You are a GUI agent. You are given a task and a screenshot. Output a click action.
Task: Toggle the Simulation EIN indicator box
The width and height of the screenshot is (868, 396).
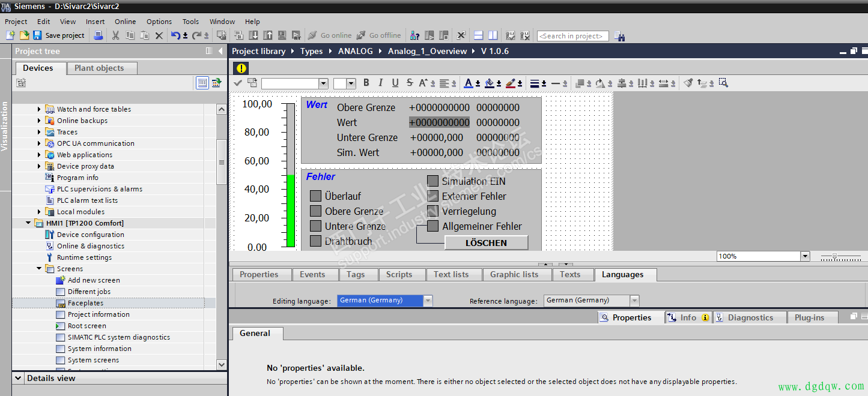432,181
